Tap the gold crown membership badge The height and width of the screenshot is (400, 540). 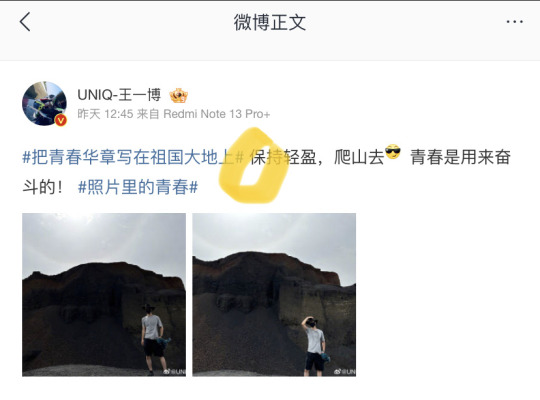point(178,95)
